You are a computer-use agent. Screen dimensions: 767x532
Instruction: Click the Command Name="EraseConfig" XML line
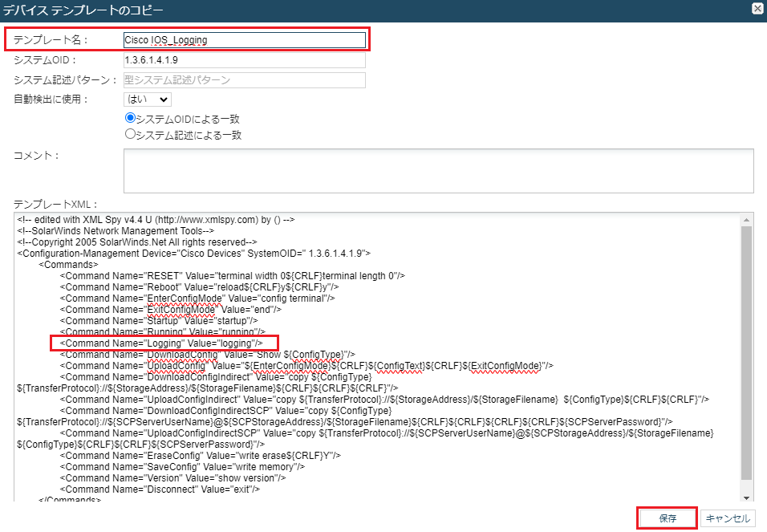(x=200, y=456)
